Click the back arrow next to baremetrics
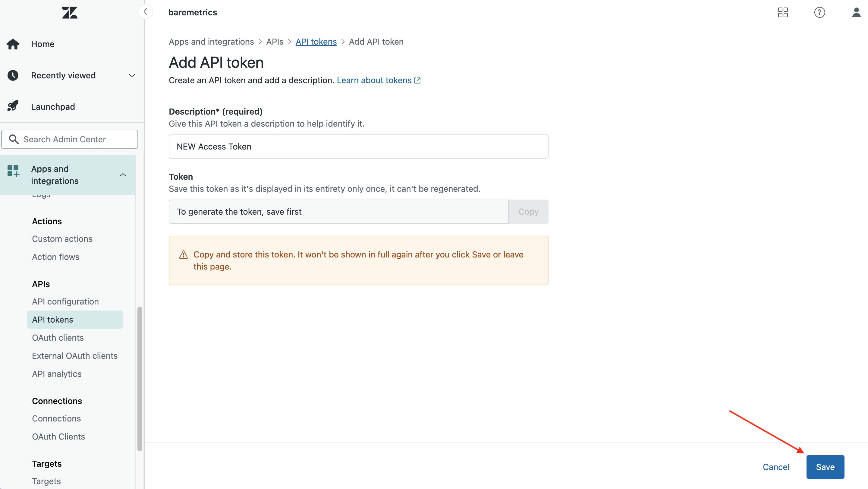Viewport: 868px width, 489px height. [x=145, y=11]
